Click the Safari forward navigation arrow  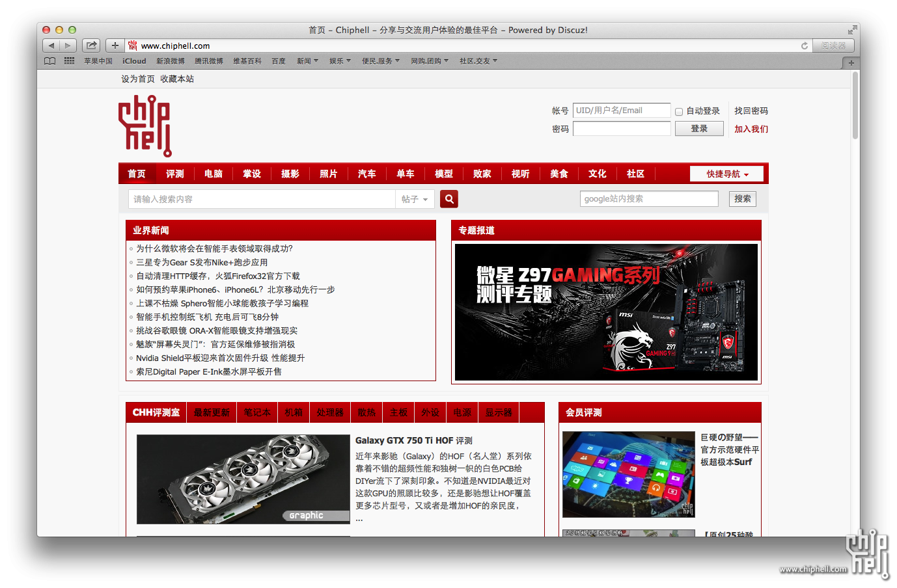[x=68, y=46]
